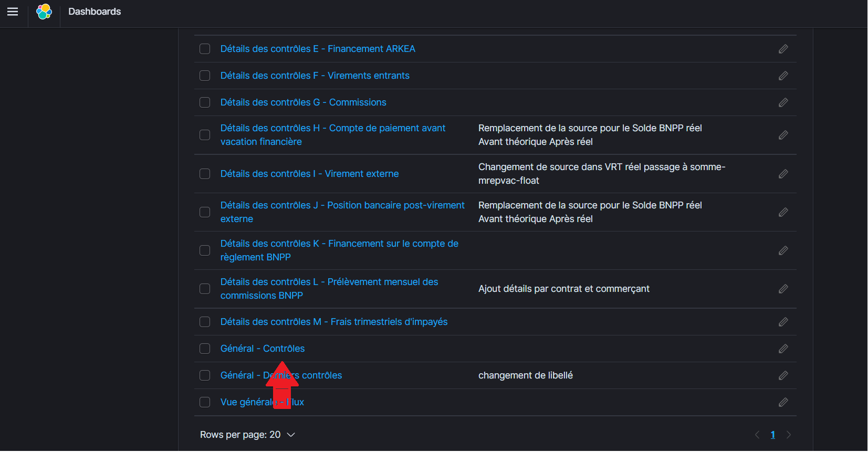Image resolution: width=868 pixels, height=452 pixels.
Task: Edit the Vue générale - Flux dashboard
Action: [783, 402]
